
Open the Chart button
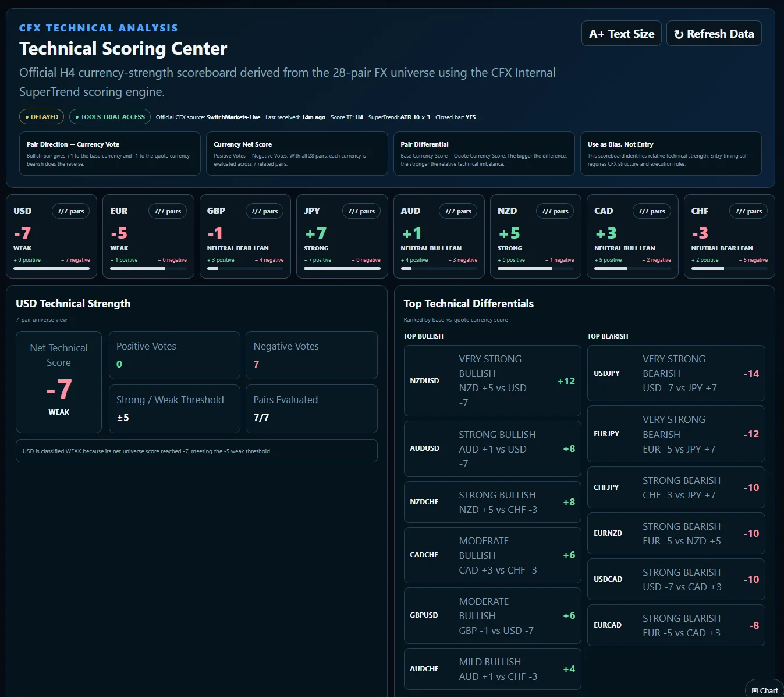[x=765, y=690]
